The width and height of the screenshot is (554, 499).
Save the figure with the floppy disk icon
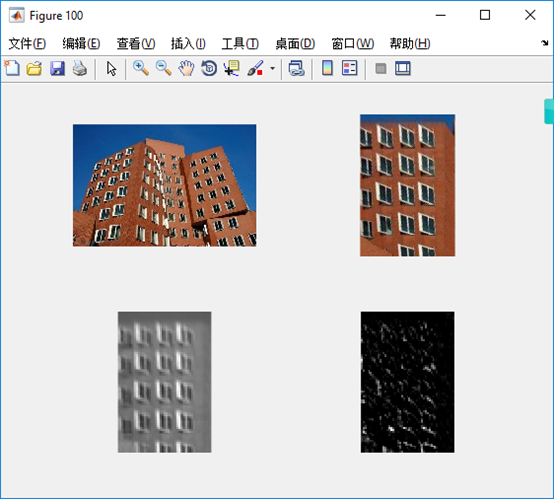click(x=57, y=68)
